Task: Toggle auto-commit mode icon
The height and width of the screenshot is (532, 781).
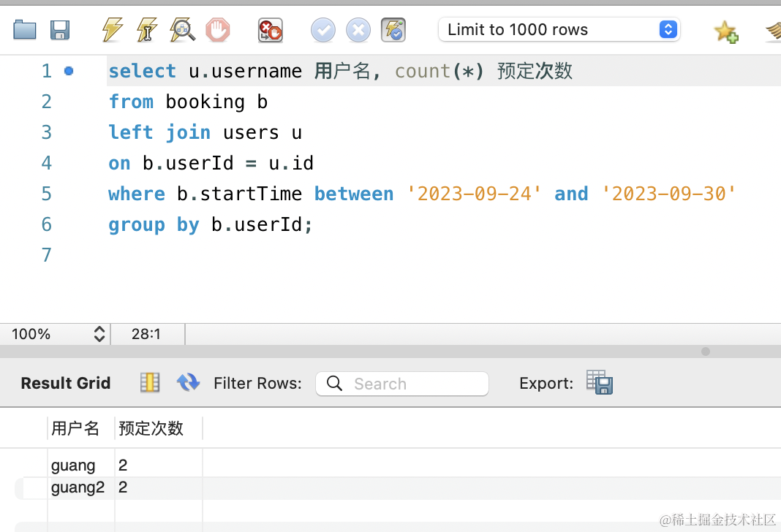Action: click(393, 31)
